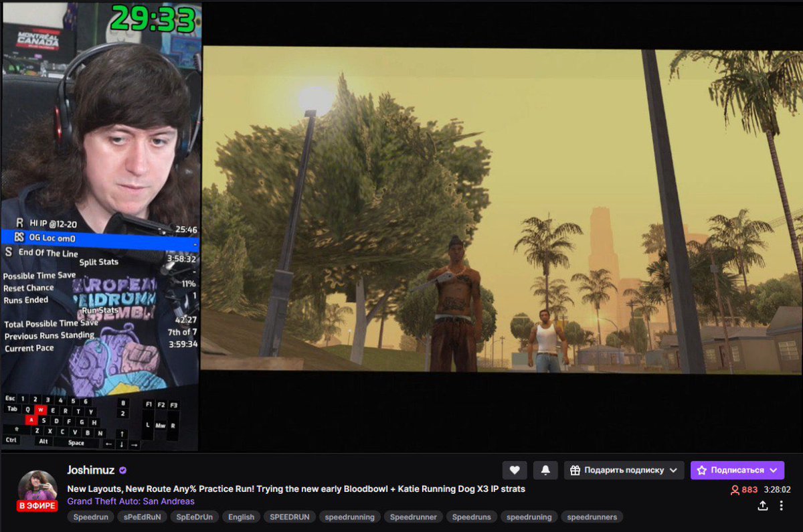Follow the channel with the heart icon

pyautogui.click(x=515, y=470)
